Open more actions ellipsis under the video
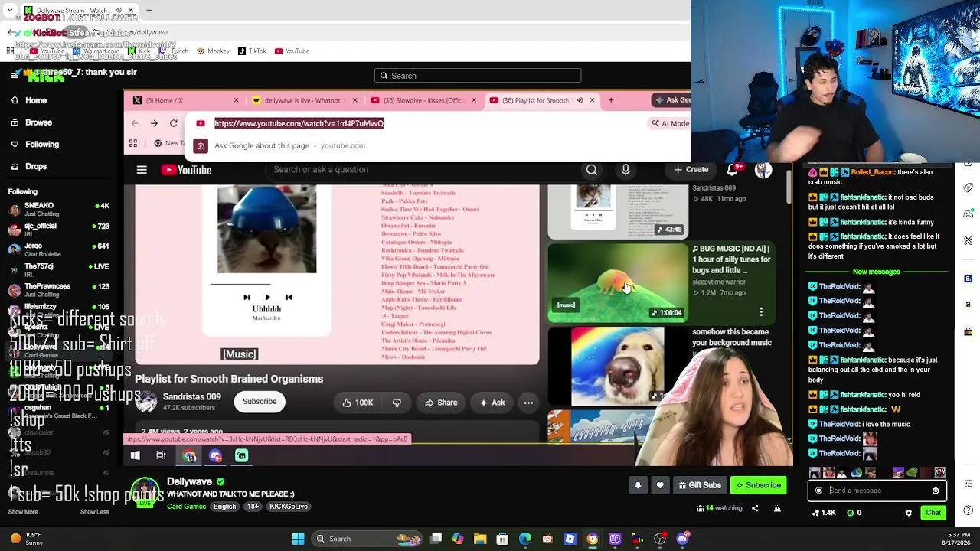The image size is (980, 551). (528, 403)
